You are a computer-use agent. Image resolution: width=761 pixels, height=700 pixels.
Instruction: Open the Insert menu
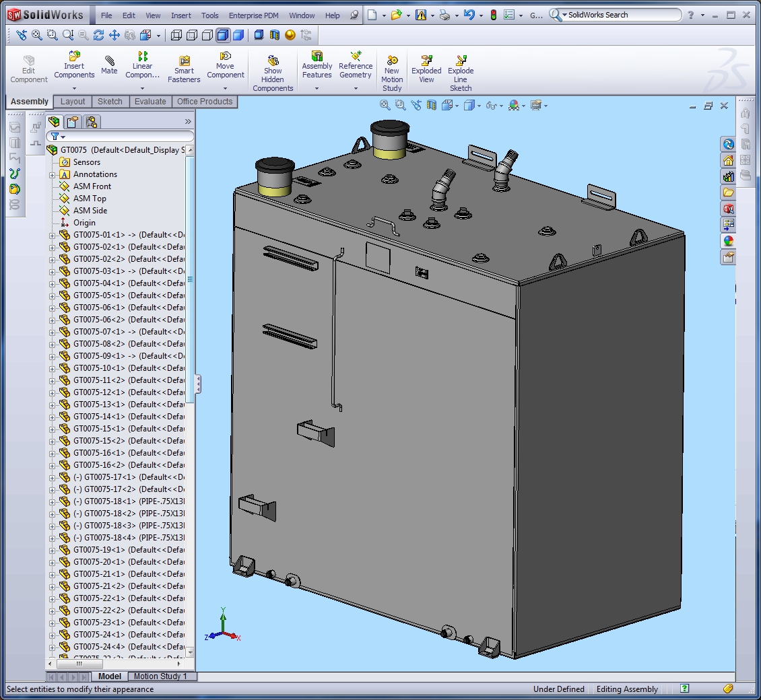(x=180, y=15)
